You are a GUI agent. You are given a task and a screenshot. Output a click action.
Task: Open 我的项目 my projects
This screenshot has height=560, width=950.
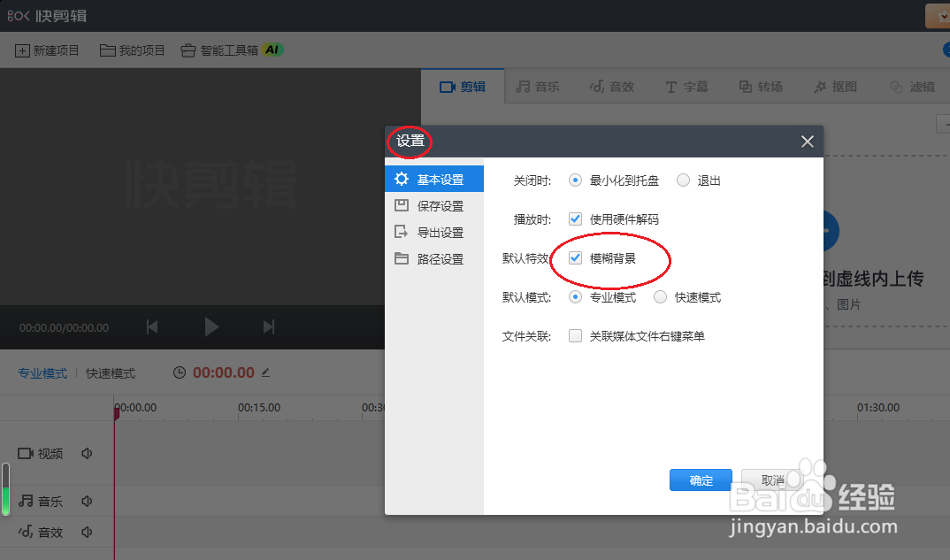[x=132, y=50]
